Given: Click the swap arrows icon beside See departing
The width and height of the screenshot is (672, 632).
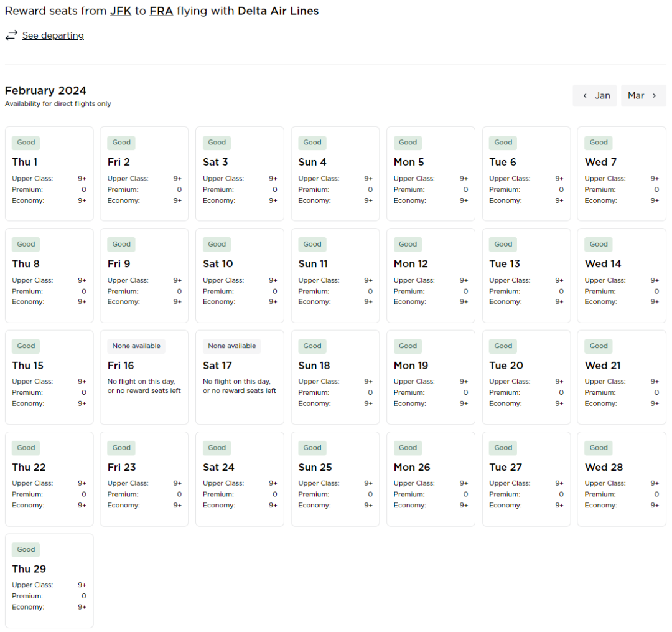Looking at the screenshot, I should [11, 35].
